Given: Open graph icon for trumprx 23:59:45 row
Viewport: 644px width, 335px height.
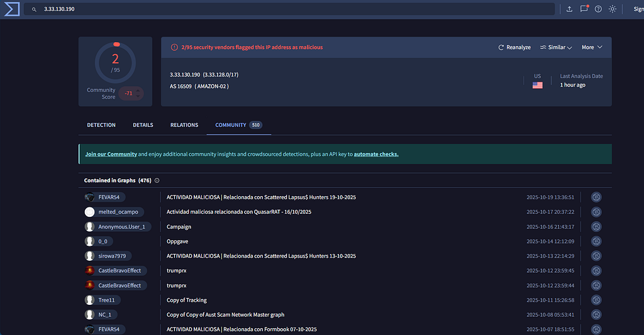Looking at the screenshot, I should click(596, 270).
